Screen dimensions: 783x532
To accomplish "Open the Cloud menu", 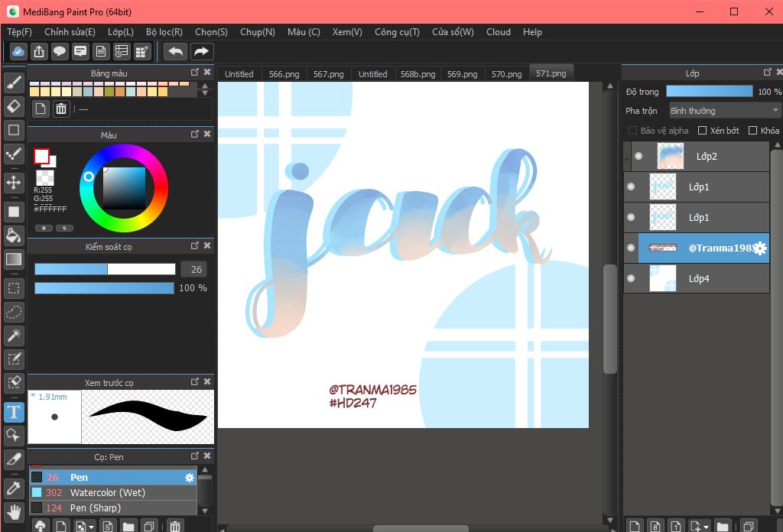I will coord(499,32).
